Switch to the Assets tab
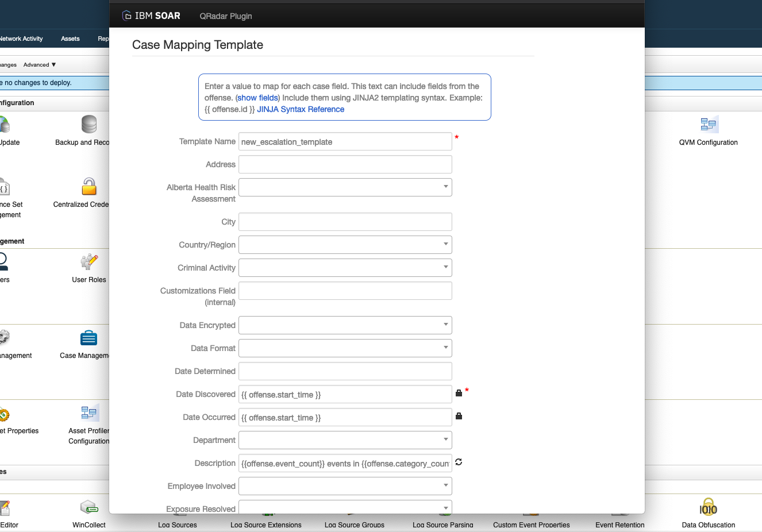Screen dimensions: 762x532 [70, 38]
